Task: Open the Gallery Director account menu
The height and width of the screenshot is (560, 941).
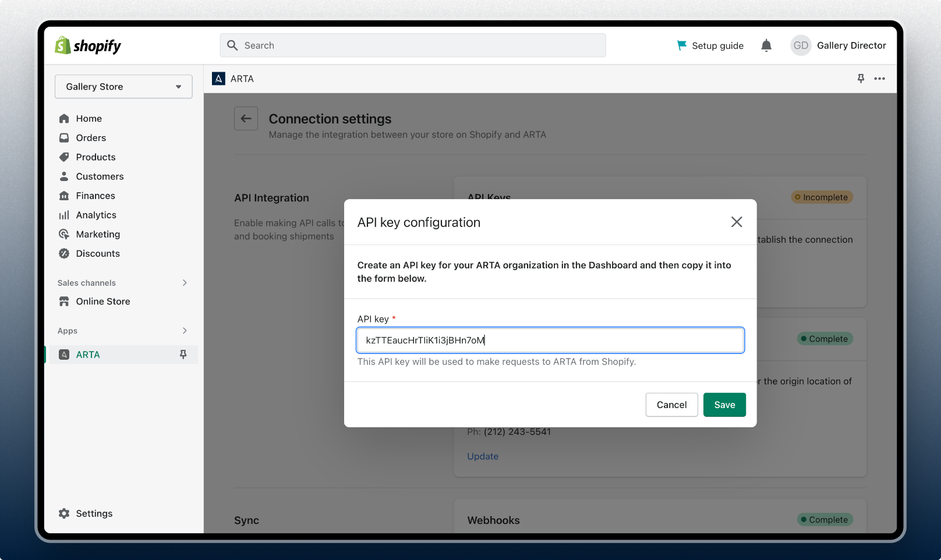Action: 839,45
